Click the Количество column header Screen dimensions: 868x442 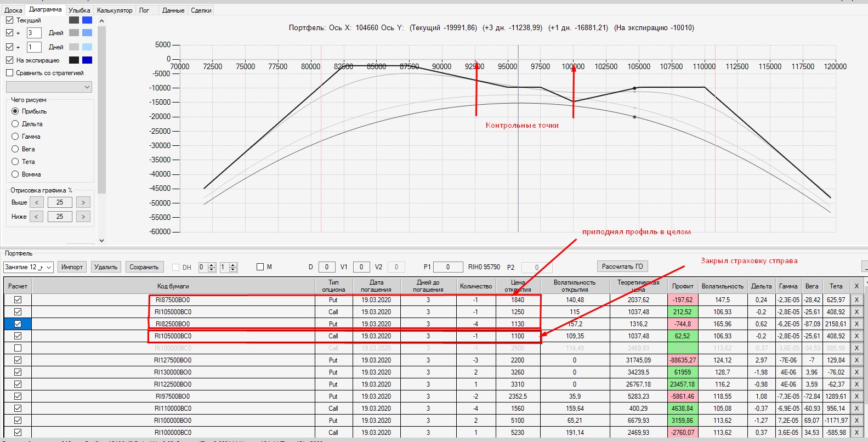pos(476,286)
